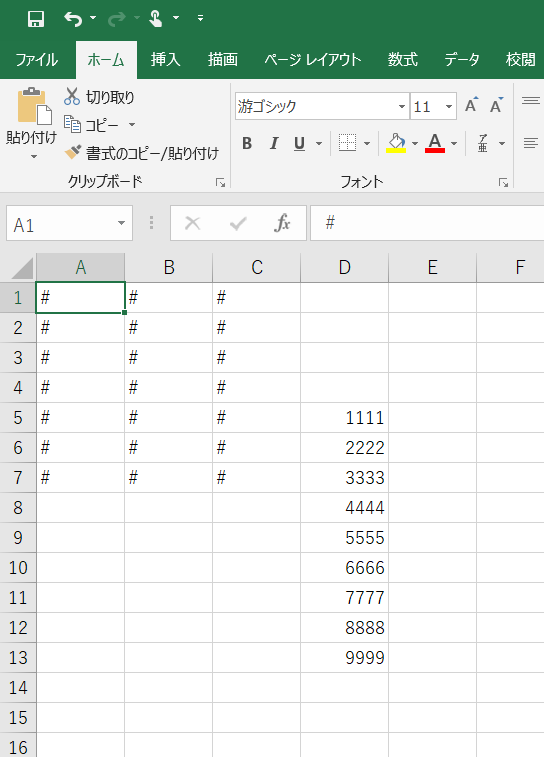Open the ファイル (File) menu
544x757 pixels.
click(x=37, y=60)
